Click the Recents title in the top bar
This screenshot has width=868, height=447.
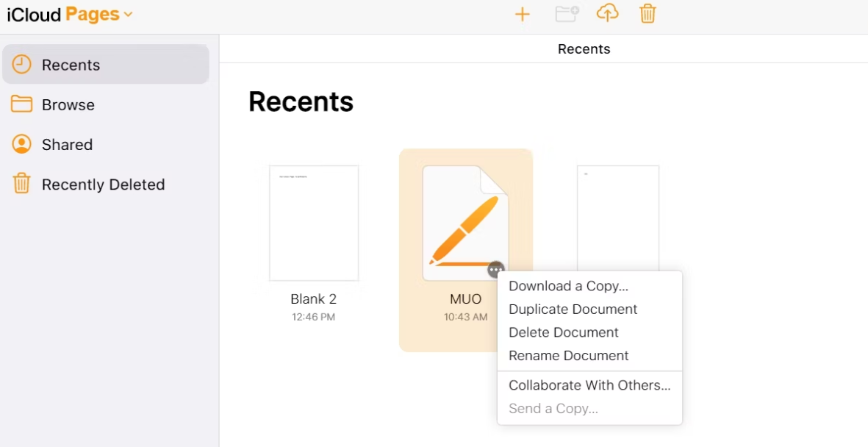click(584, 49)
